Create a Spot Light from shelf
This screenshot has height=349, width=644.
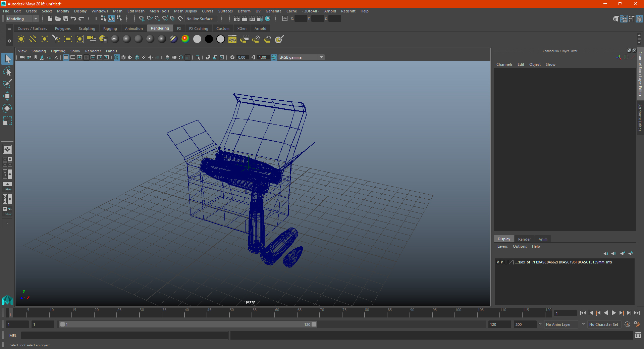point(56,39)
